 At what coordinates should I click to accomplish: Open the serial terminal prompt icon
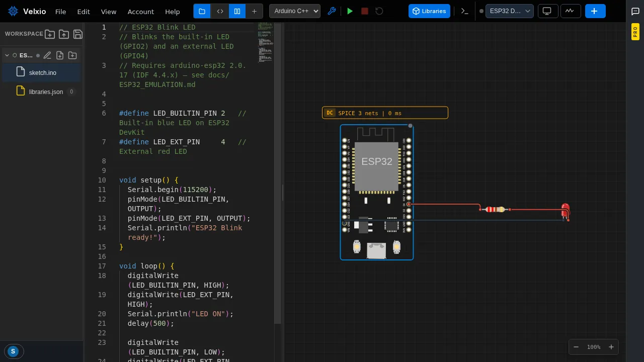tap(465, 11)
